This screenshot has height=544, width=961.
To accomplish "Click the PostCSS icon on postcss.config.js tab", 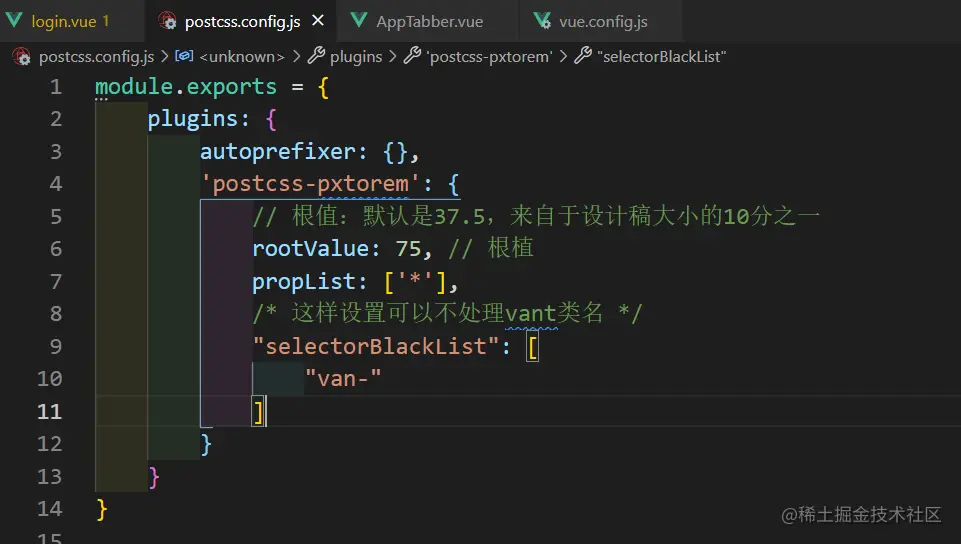I will [167, 21].
